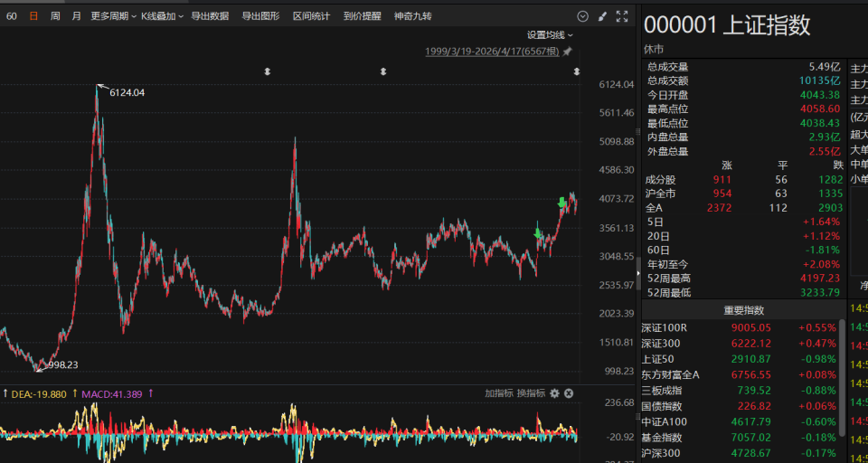Click the 最高点位 value 4058.60
Image resolution: width=868 pixels, height=463 pixels.
pos(820,109)
